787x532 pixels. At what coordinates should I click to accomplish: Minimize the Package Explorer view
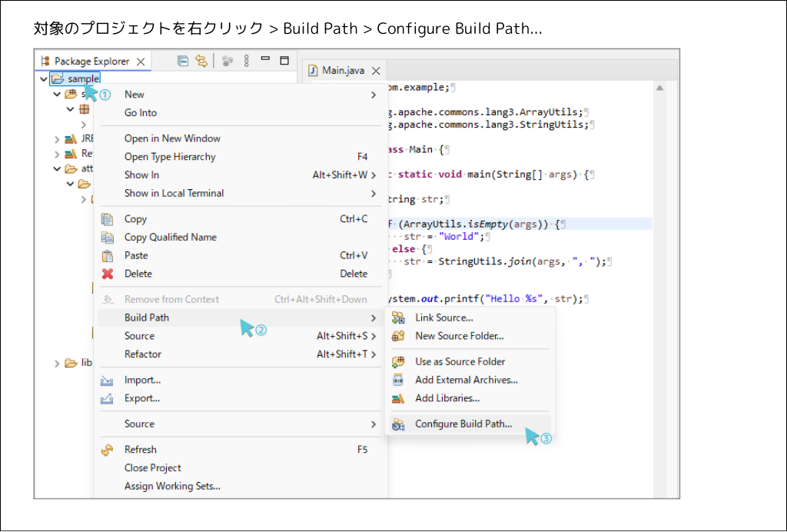(265, 59)
